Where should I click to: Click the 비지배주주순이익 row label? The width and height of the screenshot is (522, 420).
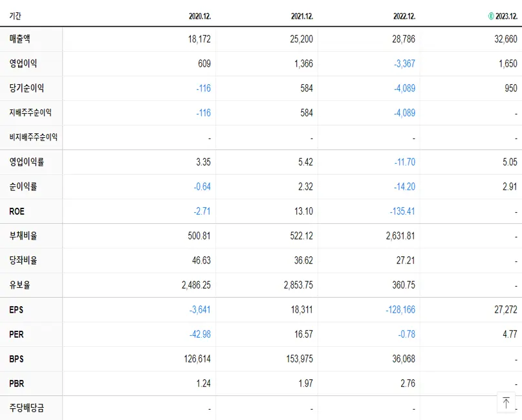33,137
